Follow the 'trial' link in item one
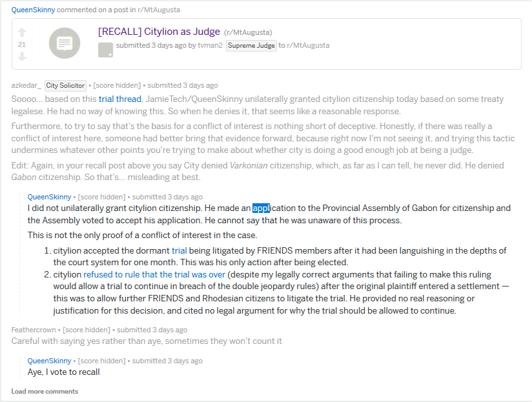Image resolution: width=532 pixels, height=402 pixels. pyautogui.click(x=179, y=250)
